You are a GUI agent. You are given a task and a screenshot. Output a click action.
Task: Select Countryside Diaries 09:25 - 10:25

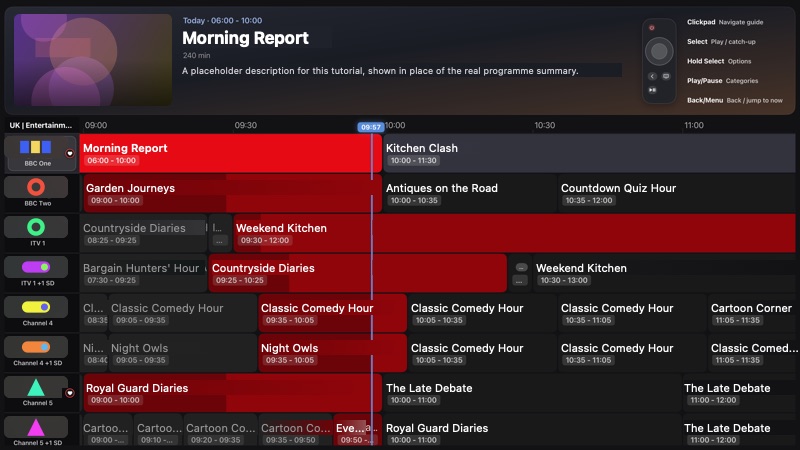358,273
